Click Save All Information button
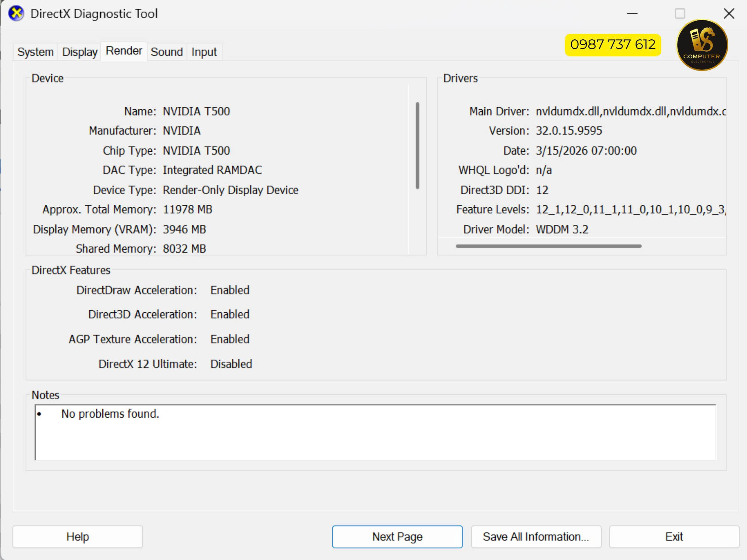The height and width of the screenshot is (560, 747). point(536,536)
